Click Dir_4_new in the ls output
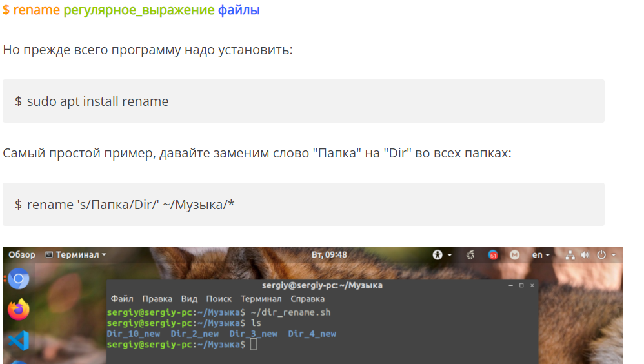Screen dimensions: 644x364 point(312,334)
